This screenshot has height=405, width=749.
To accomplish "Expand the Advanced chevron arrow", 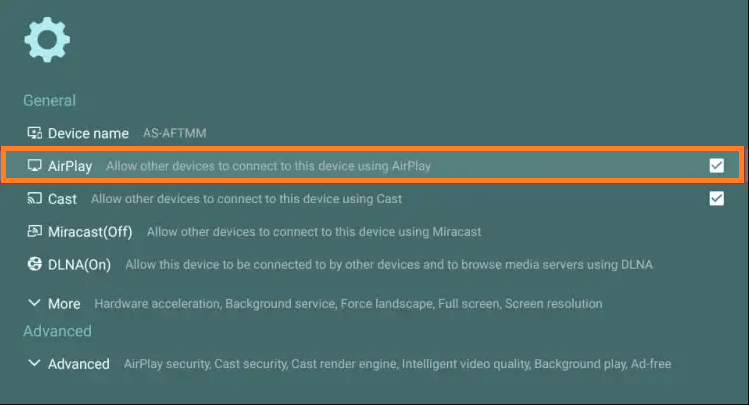I will [35, 364].
